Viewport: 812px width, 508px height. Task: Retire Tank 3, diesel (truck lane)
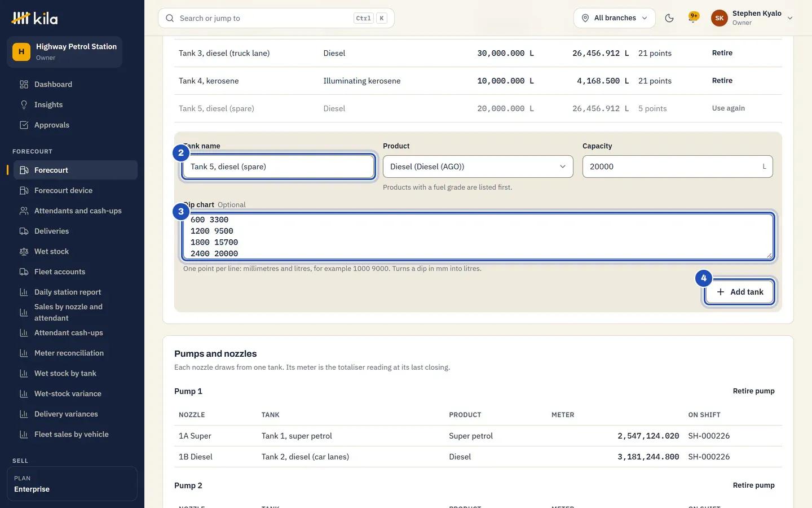coord(722,53)
